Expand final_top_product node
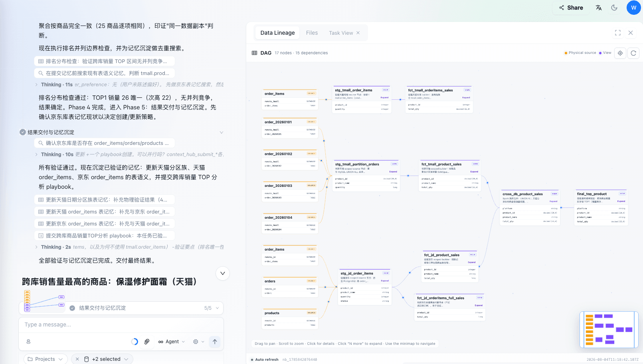The width and height of the screenshot is (643, 364). click(621, 201)
